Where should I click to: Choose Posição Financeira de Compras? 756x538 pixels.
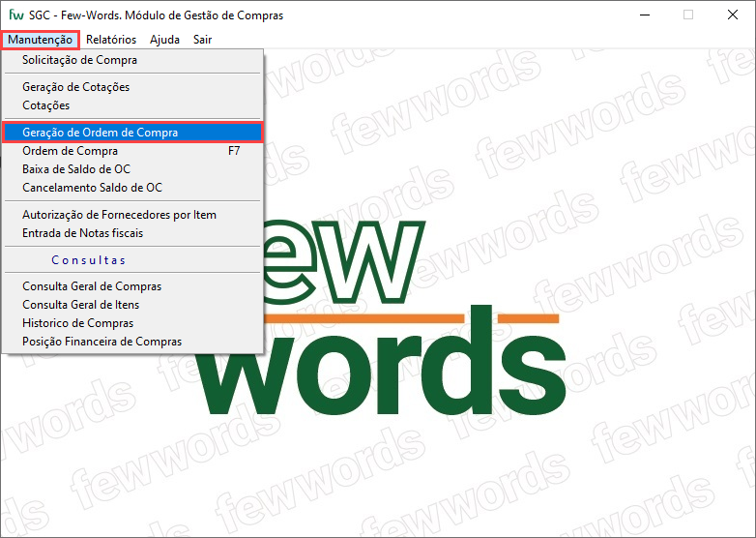pyautogui.click(x=132, y=342)
